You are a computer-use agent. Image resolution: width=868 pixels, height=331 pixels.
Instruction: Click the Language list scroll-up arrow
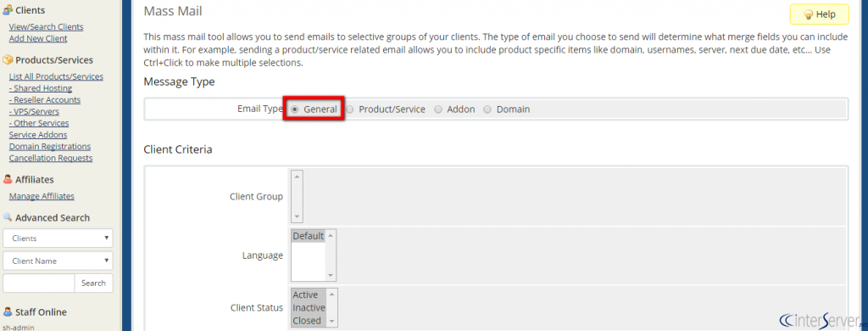pos(331,235)
